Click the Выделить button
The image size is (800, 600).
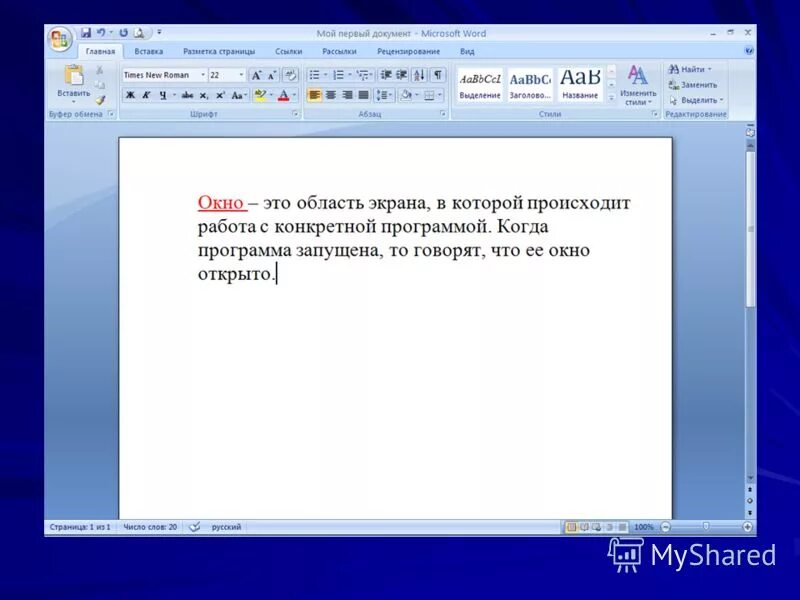click(696, 100)
